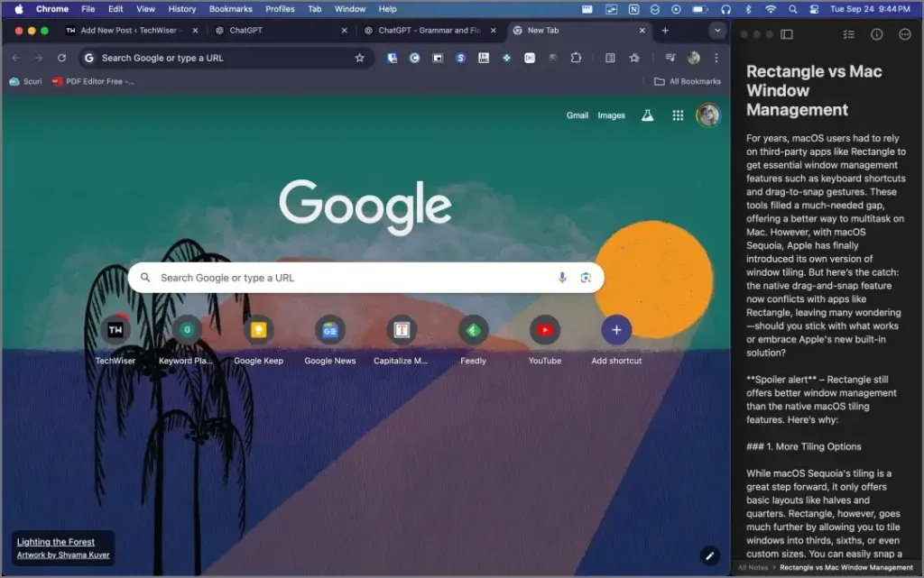Screen dimensions: 924x578
Task: Start voice search with microphone icon
Action: [x=562, y=277]
